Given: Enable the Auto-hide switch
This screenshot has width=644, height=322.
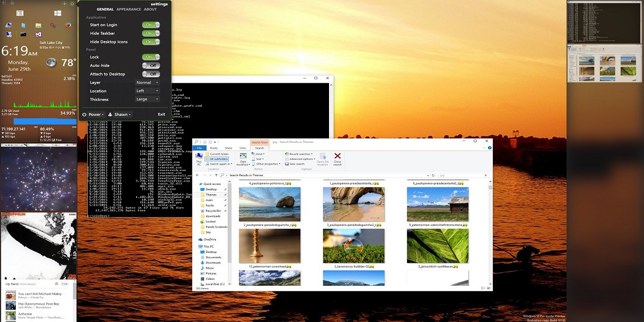Looking at the screenshot, I should pos(151,66).
